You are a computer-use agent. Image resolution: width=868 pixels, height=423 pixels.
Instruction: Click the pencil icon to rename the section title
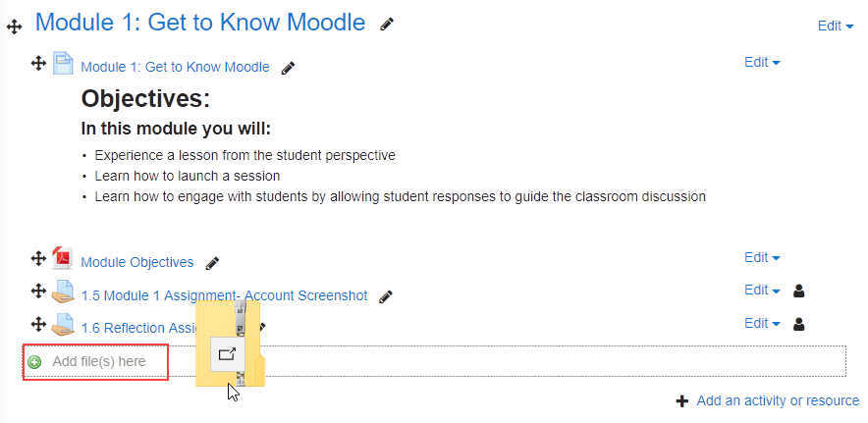tap(387, 24)
